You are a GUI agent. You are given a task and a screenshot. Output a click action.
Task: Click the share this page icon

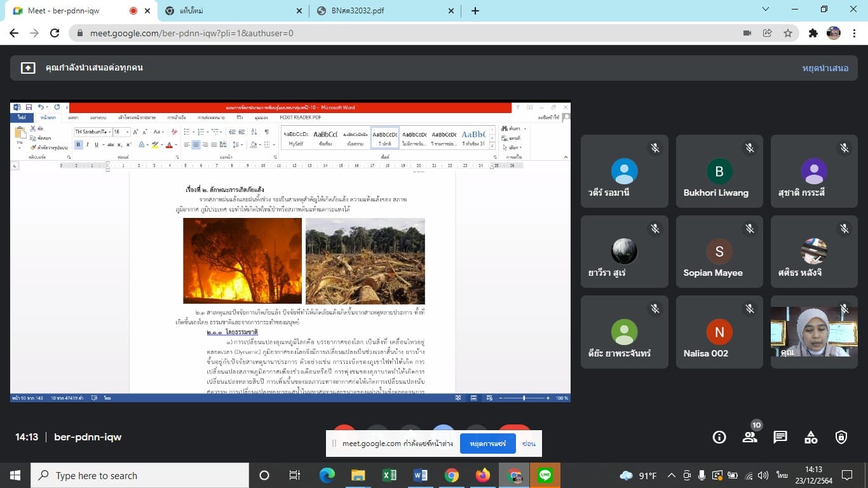768,33
